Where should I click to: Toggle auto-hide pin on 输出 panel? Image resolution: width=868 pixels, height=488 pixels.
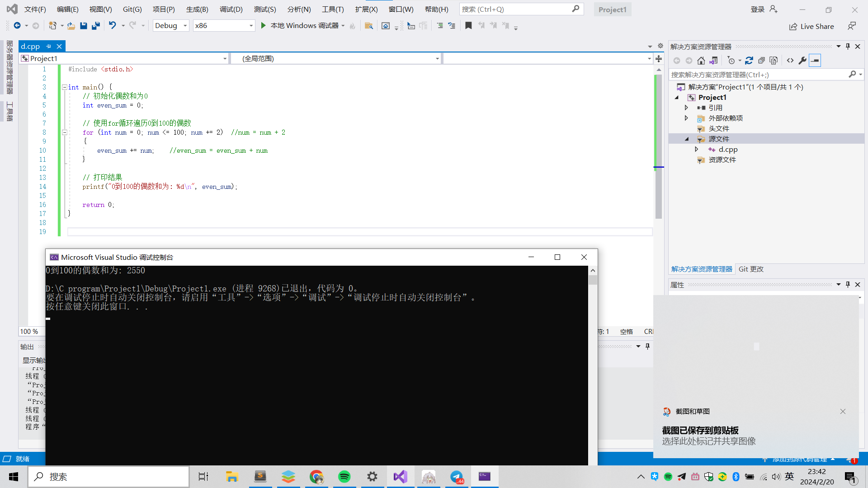coord(647,347)
